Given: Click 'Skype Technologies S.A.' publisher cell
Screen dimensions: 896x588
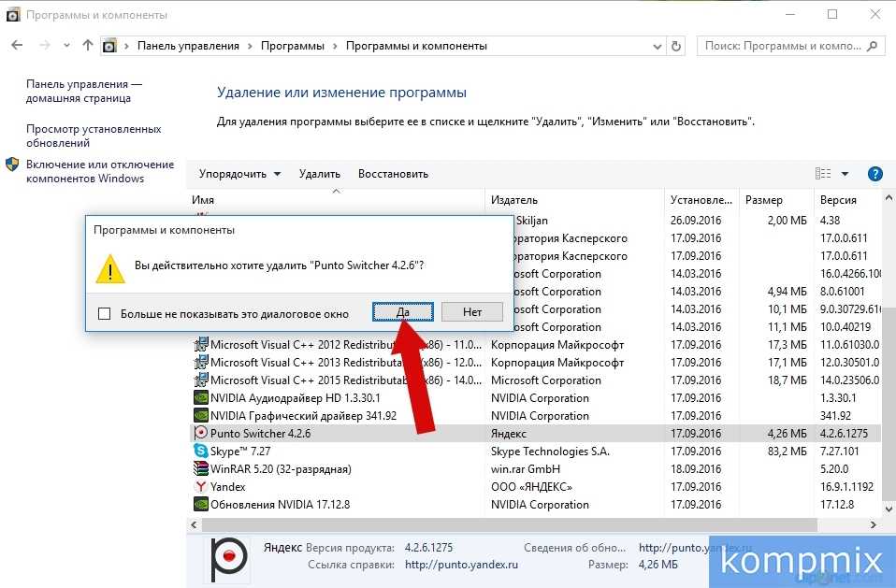Looking at the screenshot, I should [x=550, y=451].
